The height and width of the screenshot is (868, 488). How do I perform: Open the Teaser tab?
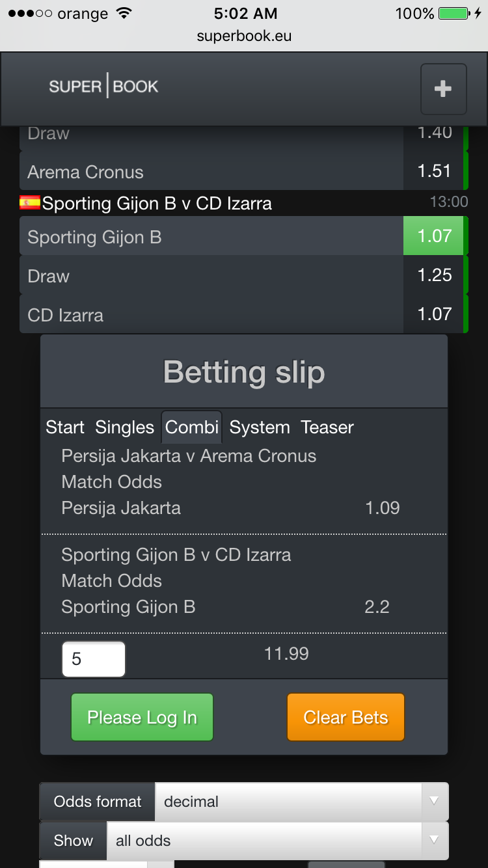[x=327, y=427]
